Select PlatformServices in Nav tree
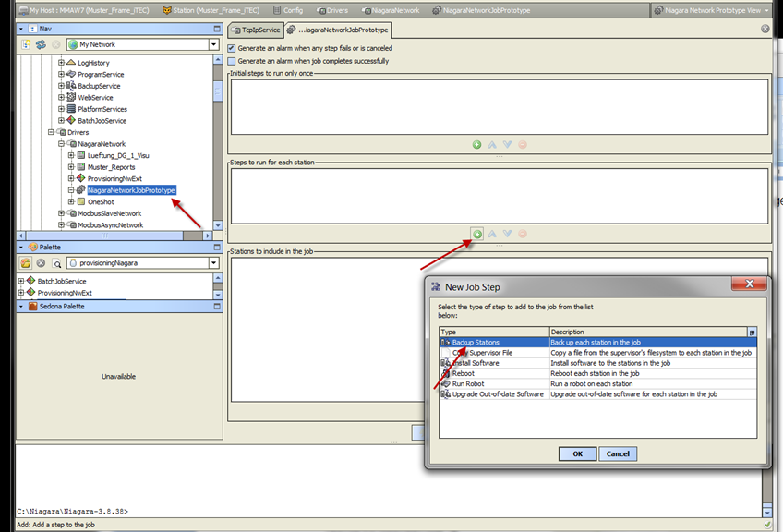The width and height of the screenshot is (783, 532). [x=102, y=109]
